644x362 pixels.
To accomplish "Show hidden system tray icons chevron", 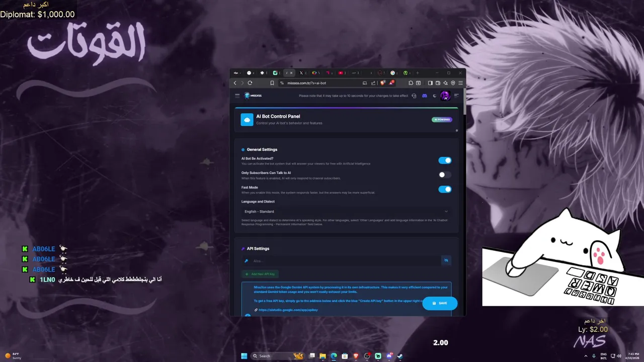I will point(586,356).
